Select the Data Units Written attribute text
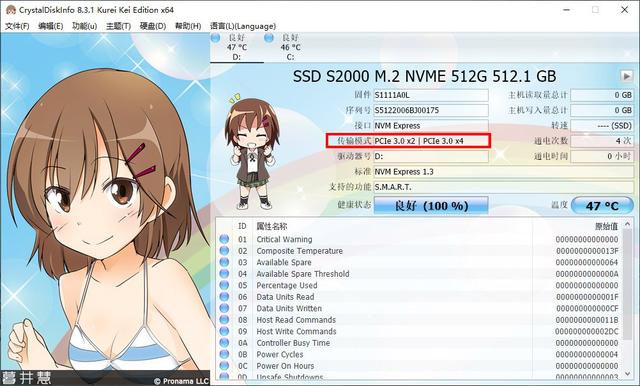Viewport: 640px width, 386px height. pyautogui.click(x=289, y=308)
